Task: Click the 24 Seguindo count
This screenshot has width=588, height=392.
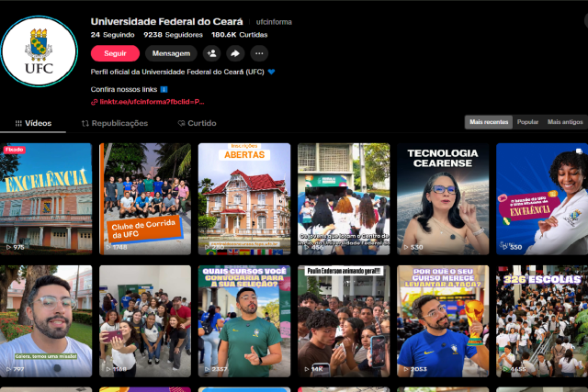Action: click(112, 35)
